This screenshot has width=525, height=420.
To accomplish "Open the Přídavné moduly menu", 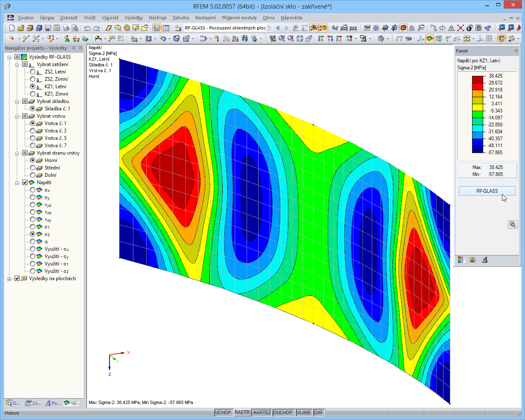I will pyautogui.click(x=239, y=18).
